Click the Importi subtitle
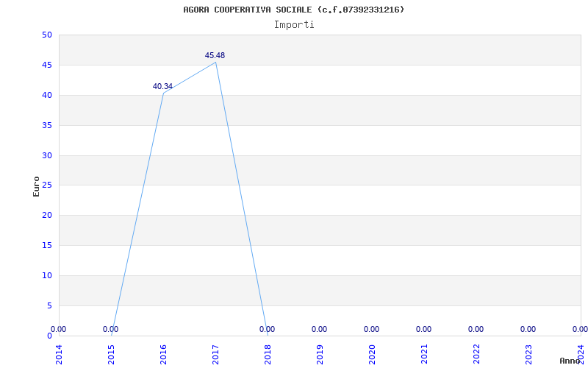The image size is (588, 368). pos(294,25)
